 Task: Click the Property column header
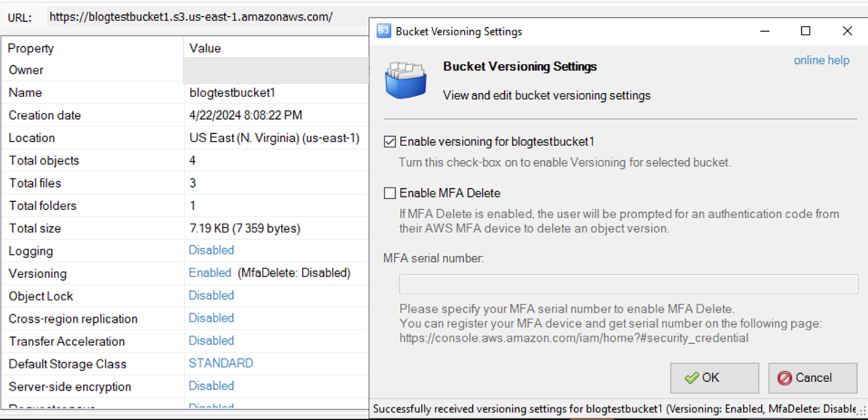pyautogui.click(x=31, y=48)
